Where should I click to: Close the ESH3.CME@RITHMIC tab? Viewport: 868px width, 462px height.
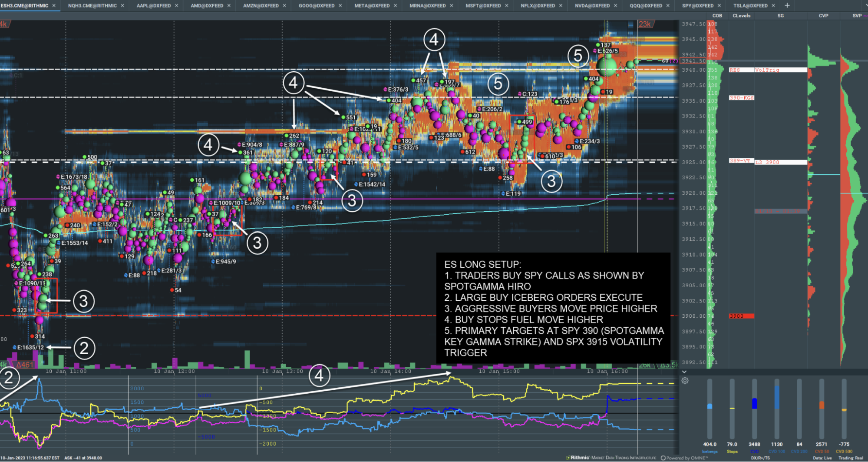54,6
